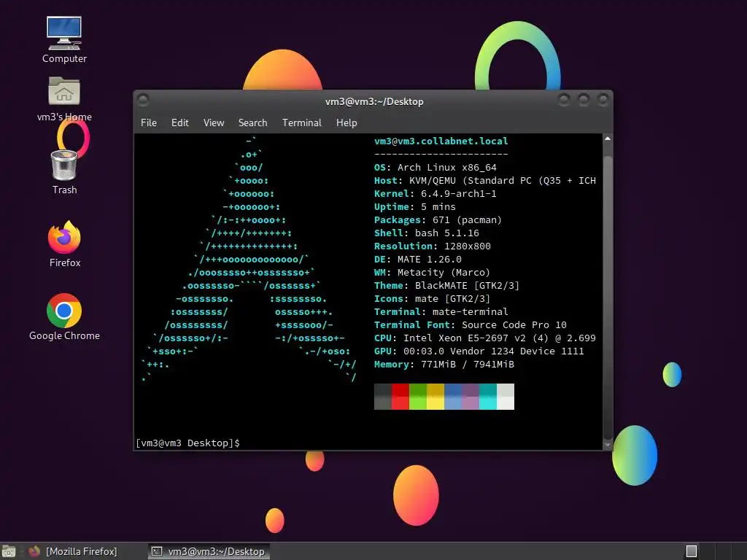This screenshot has height=560, width=747.
Task: Open the File menu in terminal
Action: click(x=149, y=122)
